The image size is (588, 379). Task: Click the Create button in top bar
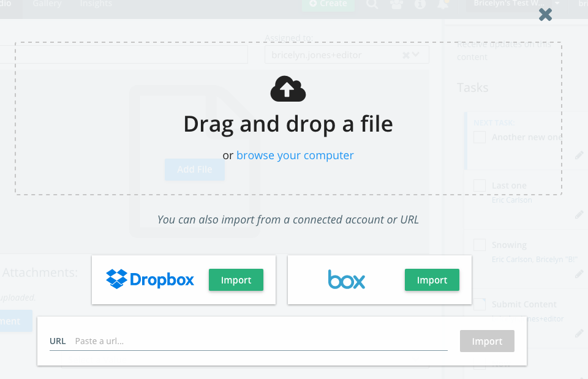[x=328, y=4]
